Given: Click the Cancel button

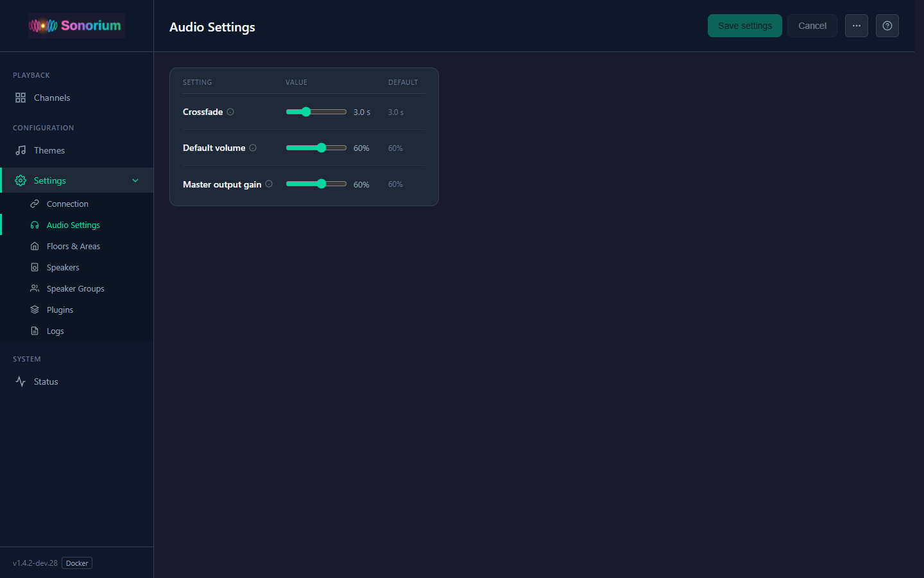Looking at the screenshot, I should 812,26.
